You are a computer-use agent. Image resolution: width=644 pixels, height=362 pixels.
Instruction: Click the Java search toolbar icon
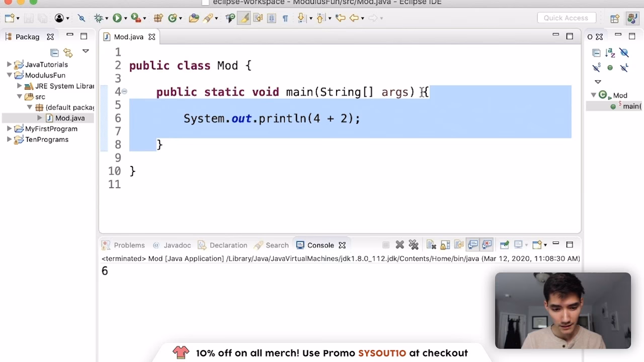208,18
